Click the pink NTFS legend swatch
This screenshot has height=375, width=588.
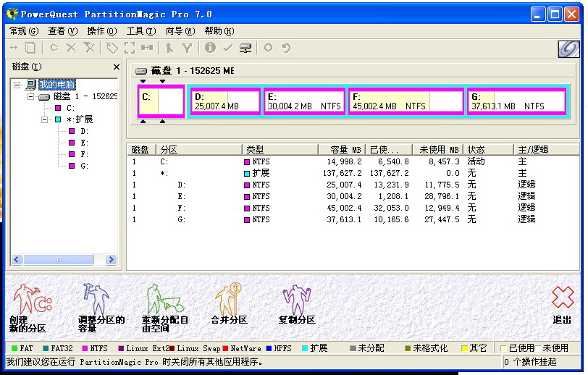click(85, 348)
